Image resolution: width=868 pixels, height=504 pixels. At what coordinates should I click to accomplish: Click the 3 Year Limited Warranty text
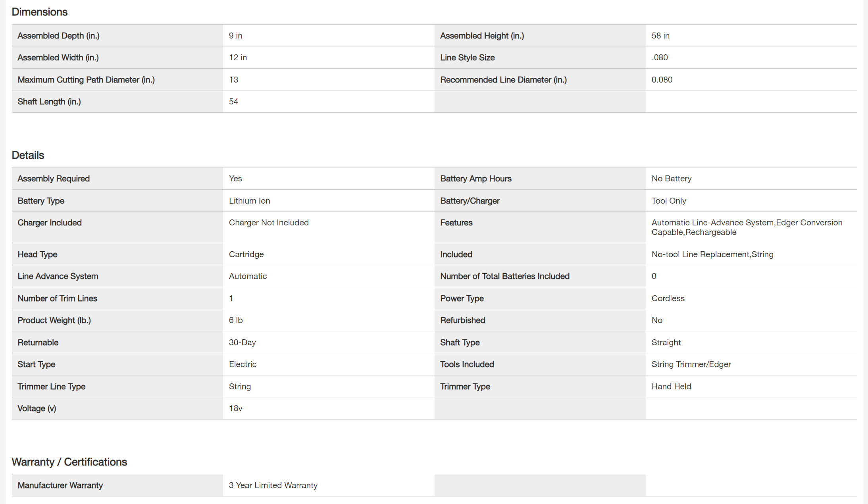coord(273,485)
